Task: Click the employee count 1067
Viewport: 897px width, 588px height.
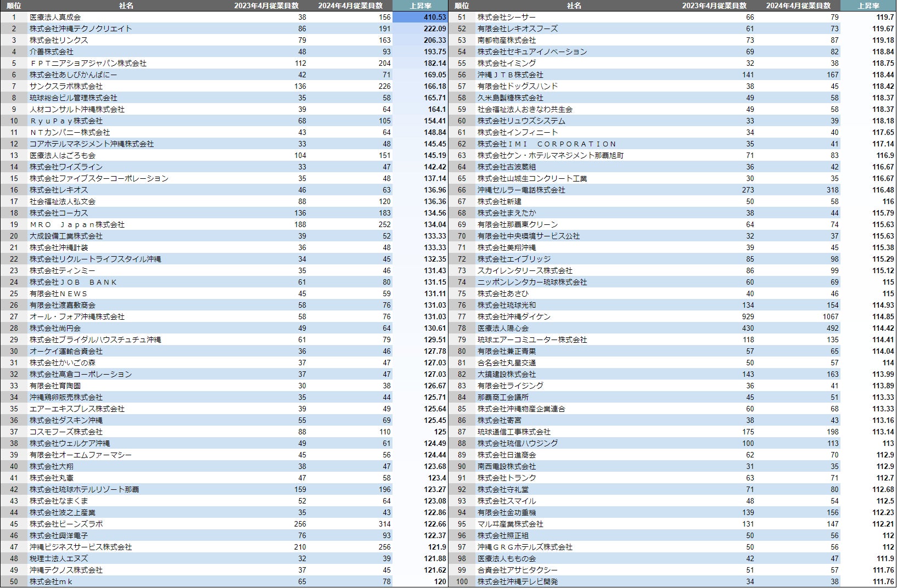Action: click(x=831, y=316)
